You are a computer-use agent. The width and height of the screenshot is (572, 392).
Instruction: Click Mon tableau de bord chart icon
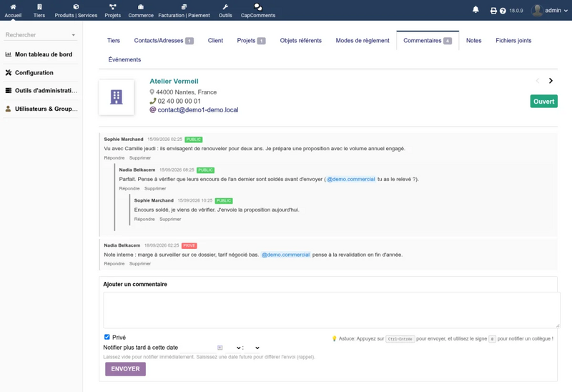(9, 54)
